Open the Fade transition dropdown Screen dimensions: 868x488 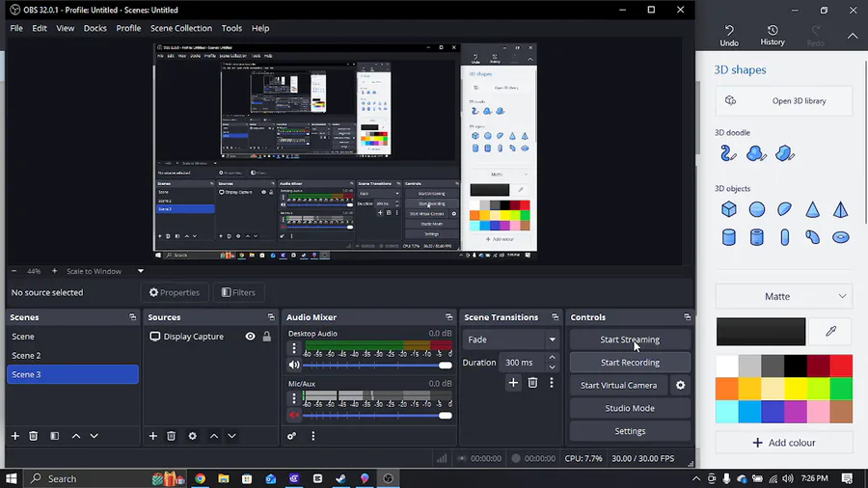[511, 339]
